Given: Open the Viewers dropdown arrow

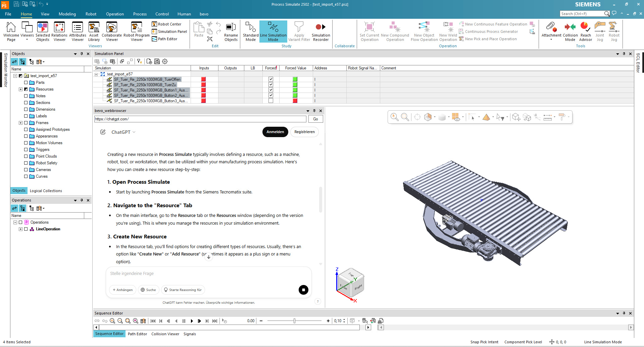Looking at the screenshot, I should pyautogui.click(x=27, y=40).
